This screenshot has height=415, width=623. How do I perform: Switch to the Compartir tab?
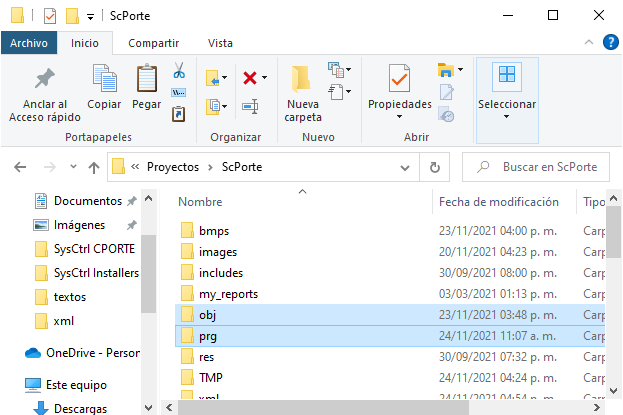tap(153, 43)
